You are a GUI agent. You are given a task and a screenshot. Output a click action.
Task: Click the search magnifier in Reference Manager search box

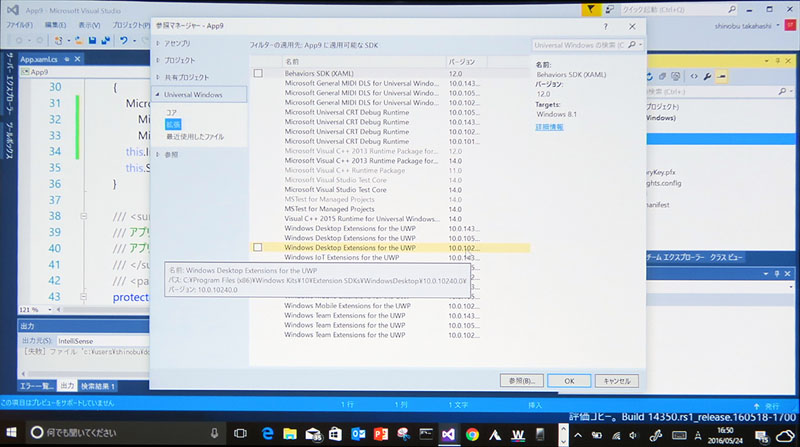(632, 45)
